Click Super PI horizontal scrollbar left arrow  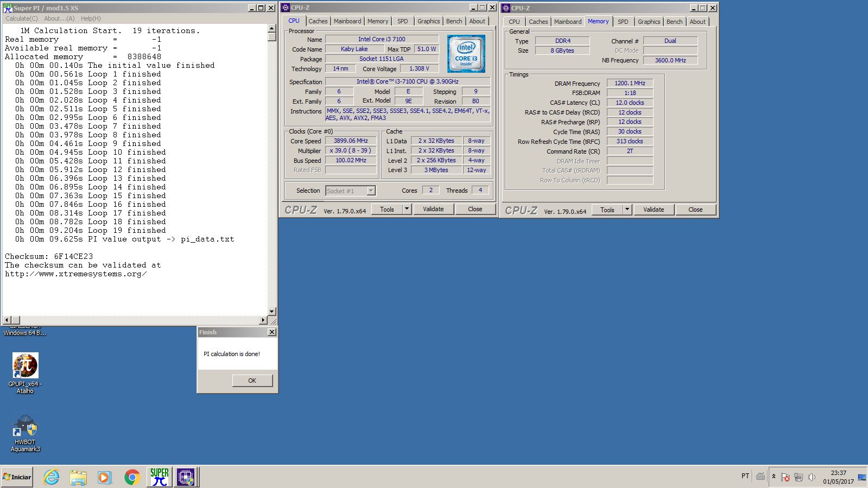point(7,320)
